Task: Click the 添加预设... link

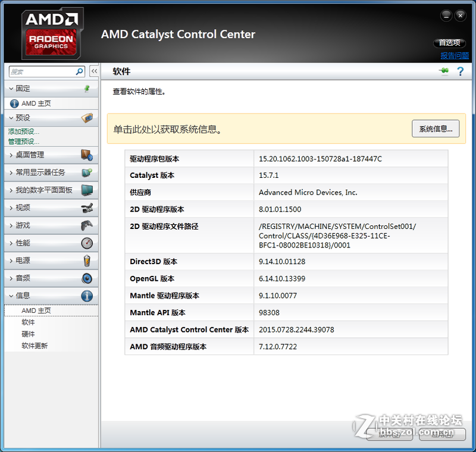Action: click(x=24, y=131)
